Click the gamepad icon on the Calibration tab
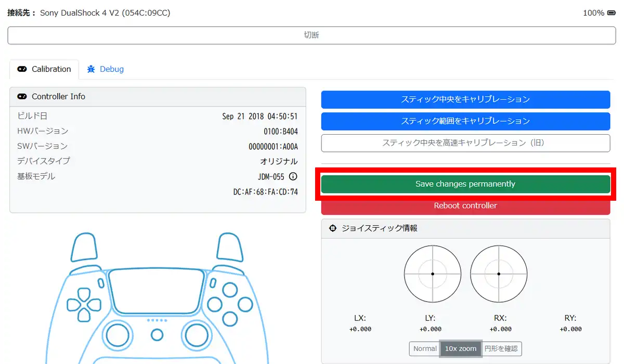624x364 pixels. pyautogui.click(x=22, y=69)
